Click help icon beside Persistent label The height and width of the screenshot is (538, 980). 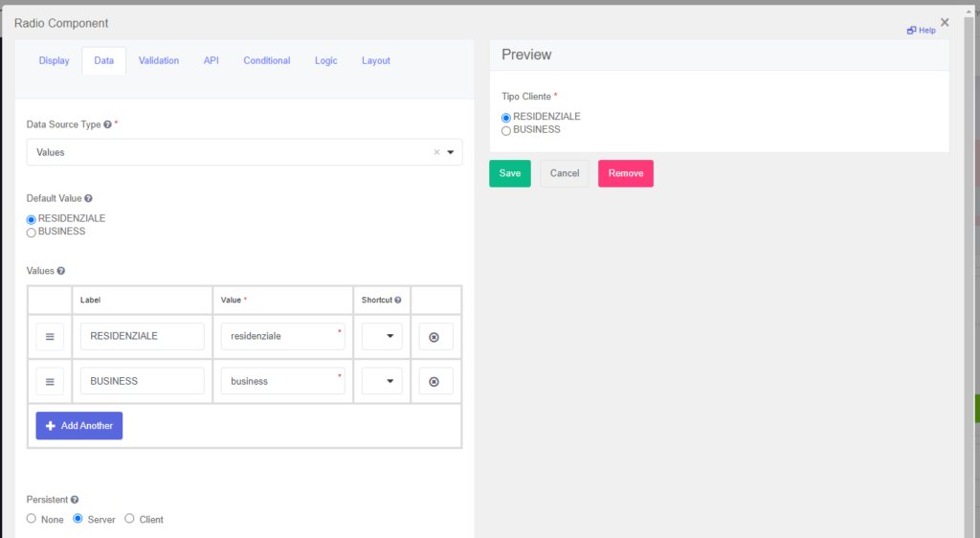[x=75, y=500]
